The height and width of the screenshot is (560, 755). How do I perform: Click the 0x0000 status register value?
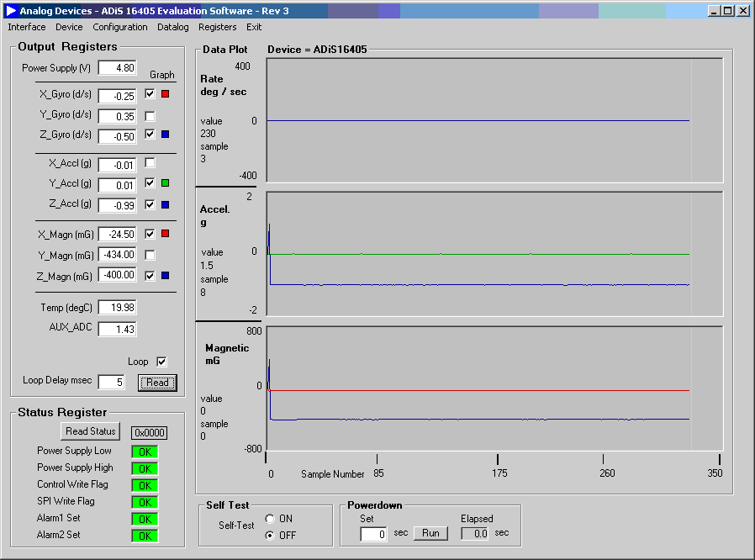point(150,433)
